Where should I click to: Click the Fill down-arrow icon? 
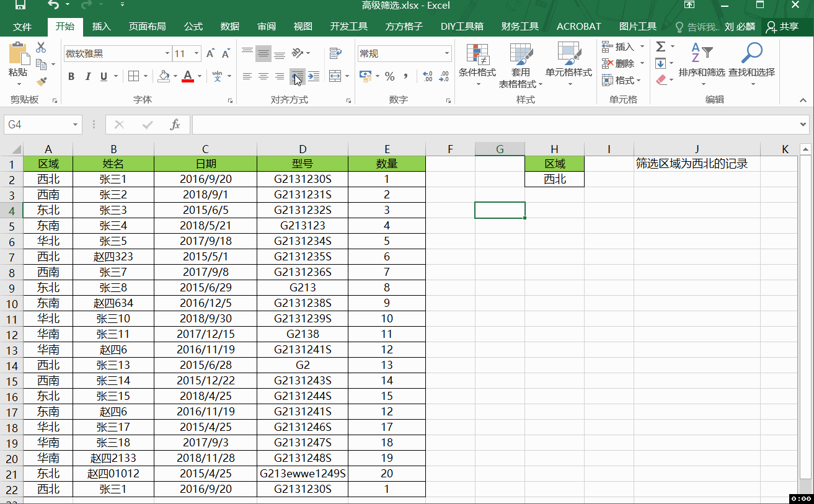pyautogui.click(x=661, y=63)
